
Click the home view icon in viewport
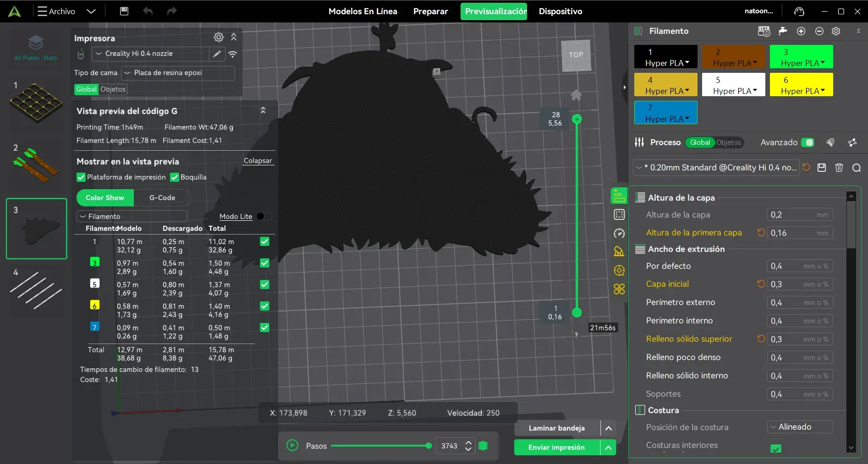576,95
